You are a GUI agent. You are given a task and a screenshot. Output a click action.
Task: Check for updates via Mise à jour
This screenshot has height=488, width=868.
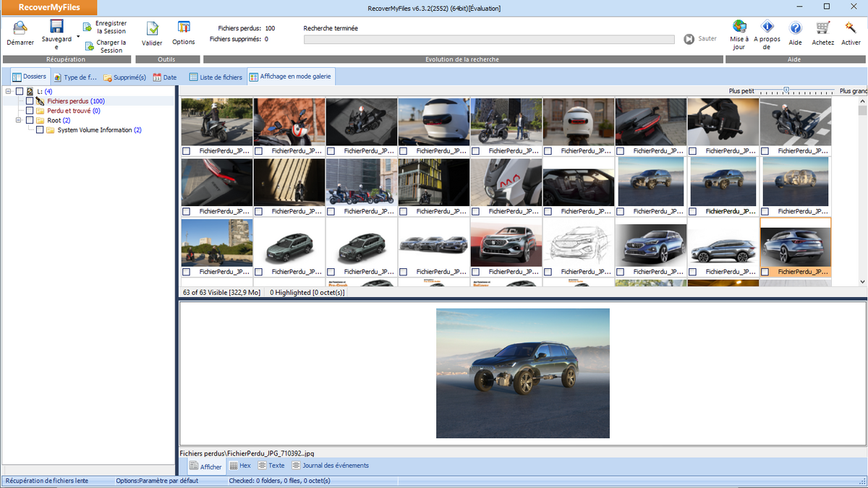(x=739, y=35)
